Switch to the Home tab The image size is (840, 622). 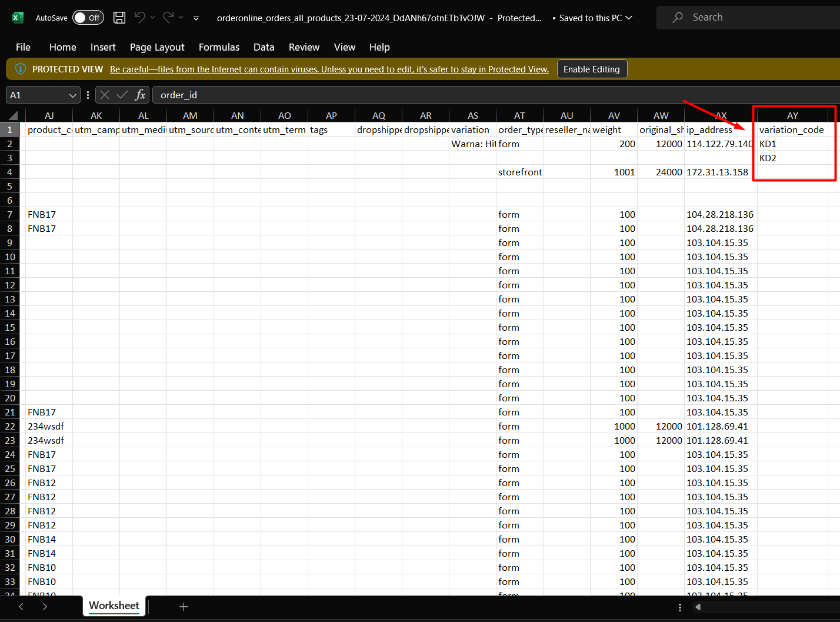click(x=63, y=47)
